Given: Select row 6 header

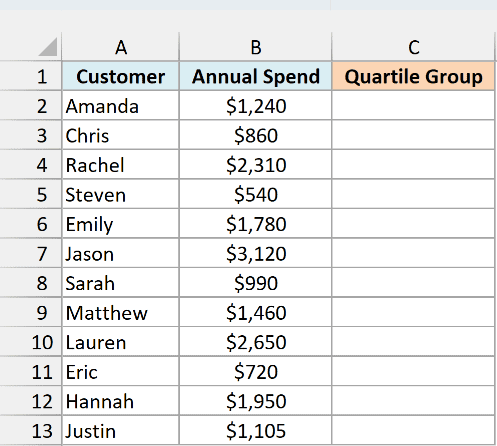Looking at the screenshot, I should [31, 223].
